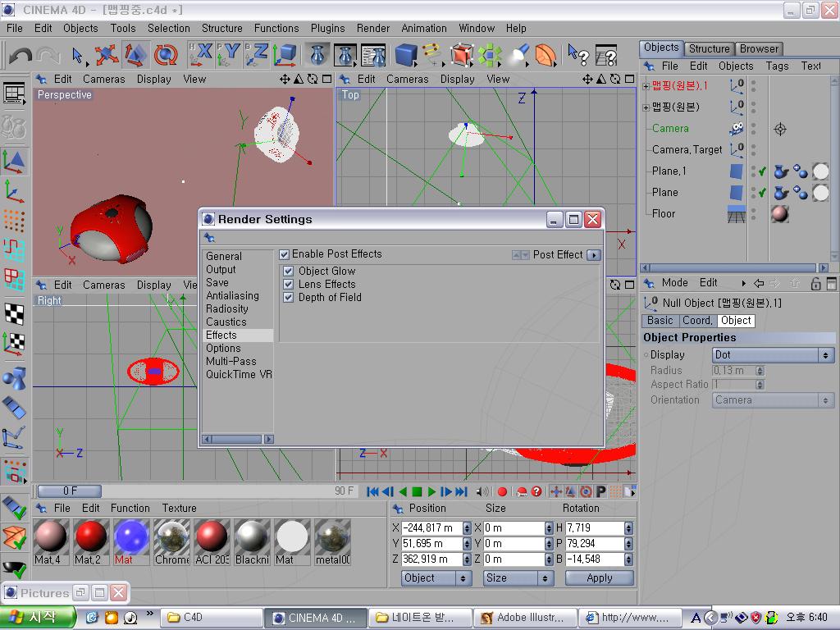Uncheck Lens Effects post effect
Screen dimensions: 840x630
pyautogui.click(x=289, y=284)
